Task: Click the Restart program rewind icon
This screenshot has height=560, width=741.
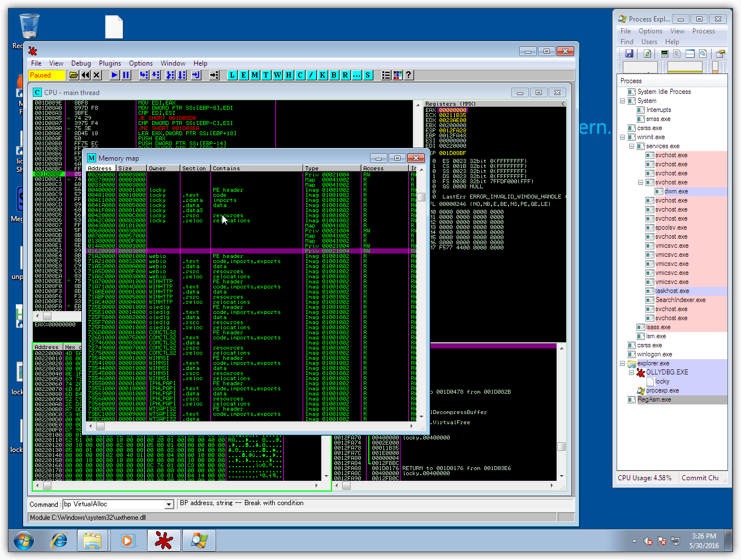Action: click(x=85, y=75)
